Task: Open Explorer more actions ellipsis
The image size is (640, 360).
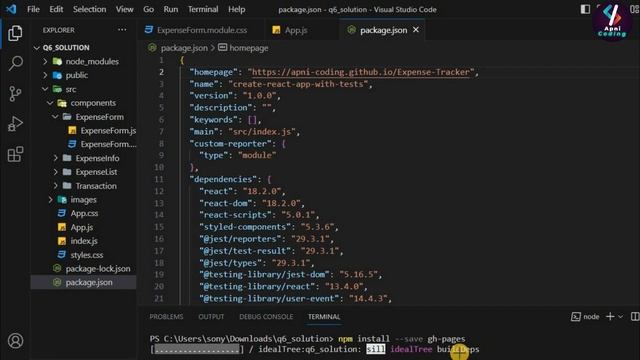Action: [x=122, y=30]
